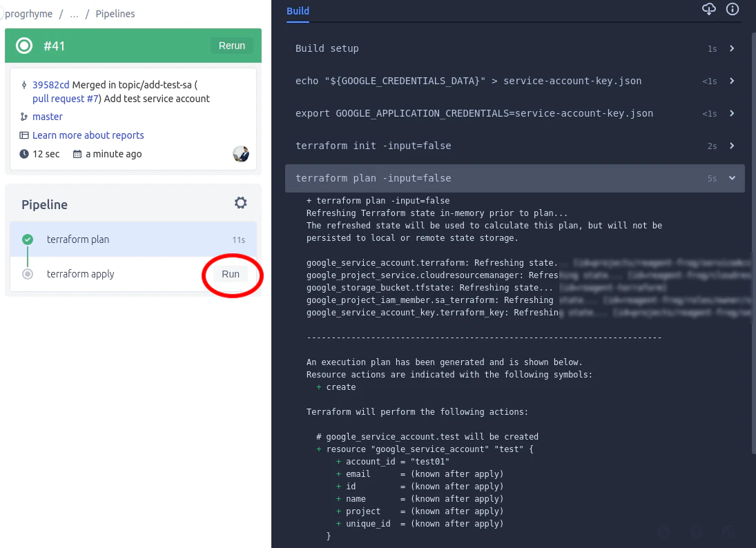
Task: Click the 'Pipeline' section heading
Action: [x=44, y=204]
